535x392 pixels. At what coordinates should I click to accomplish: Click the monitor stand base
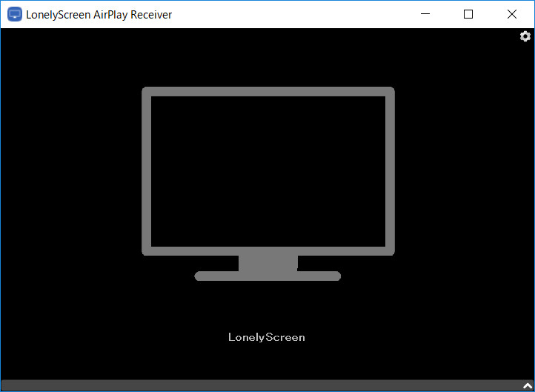pyautogui.click(x=267, y=276)
